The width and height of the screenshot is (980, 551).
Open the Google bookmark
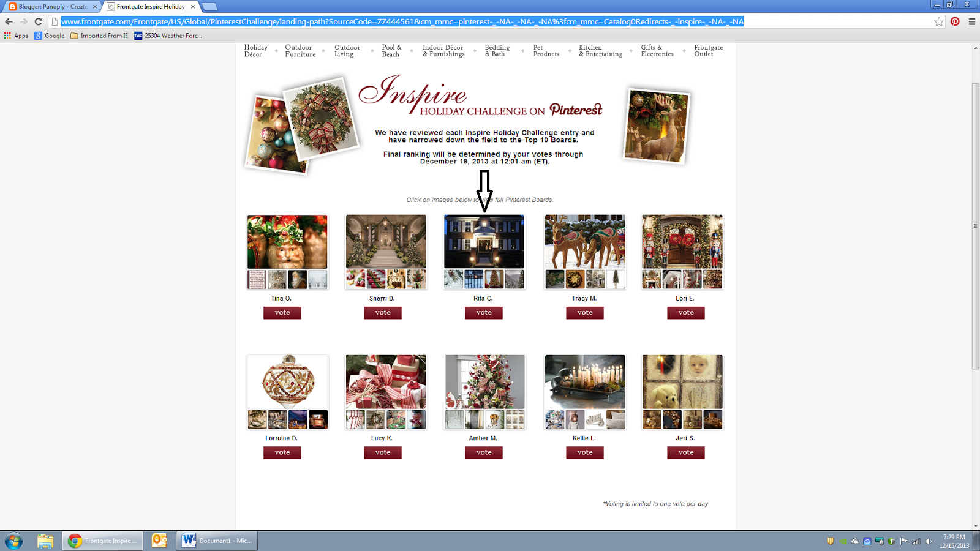(x=50, y=36)
